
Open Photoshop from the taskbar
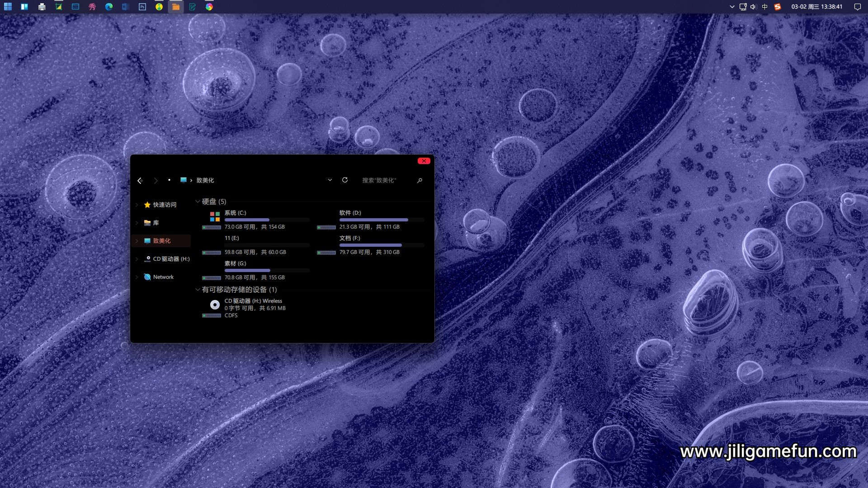coord(142,7)
